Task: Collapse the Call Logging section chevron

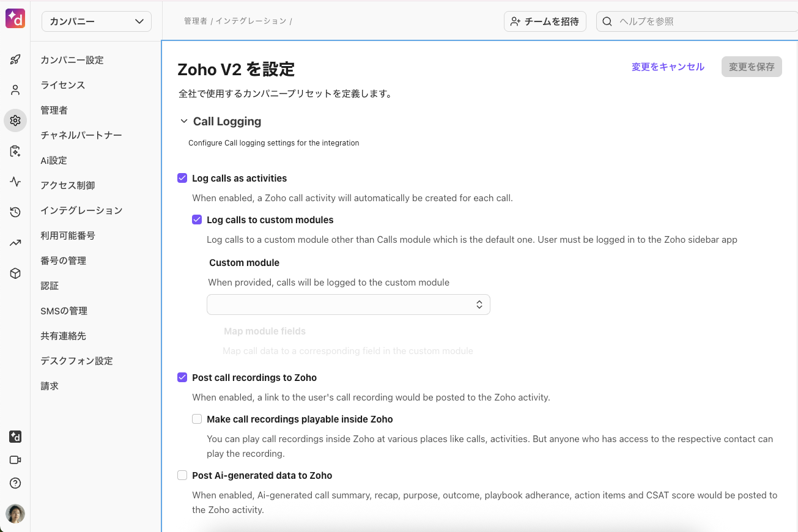Action: pos(183,122)
